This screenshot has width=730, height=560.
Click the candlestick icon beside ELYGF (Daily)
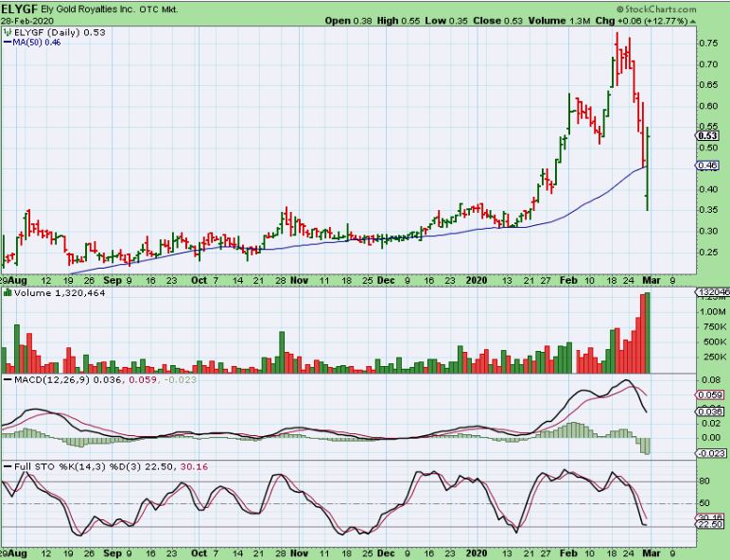[7, 31]
